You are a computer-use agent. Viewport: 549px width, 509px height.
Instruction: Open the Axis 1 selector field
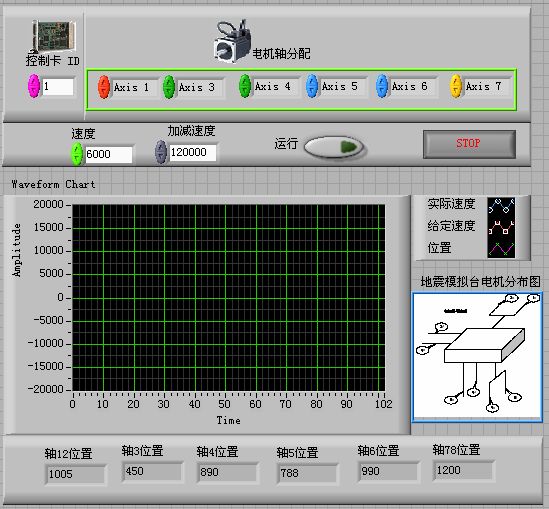coord(134,87)
